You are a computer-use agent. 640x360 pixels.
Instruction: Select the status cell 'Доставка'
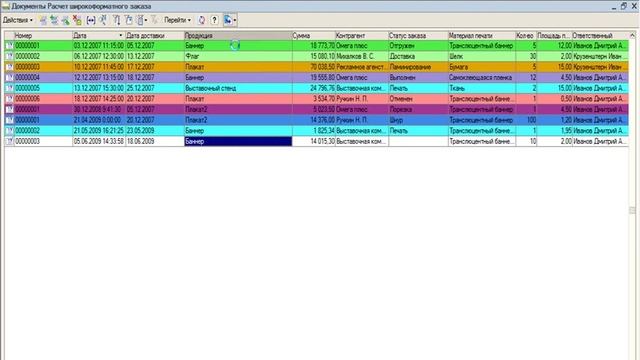(x=418, y=56)
